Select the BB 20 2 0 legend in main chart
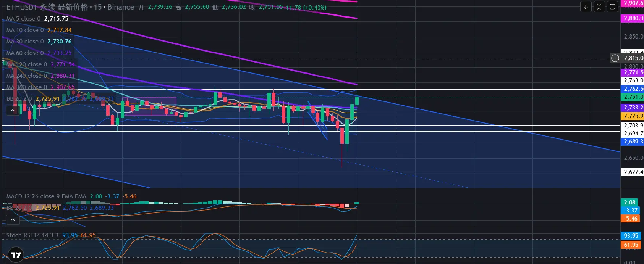The width and height of the screenshot is (644, 264). click(19, 99)
